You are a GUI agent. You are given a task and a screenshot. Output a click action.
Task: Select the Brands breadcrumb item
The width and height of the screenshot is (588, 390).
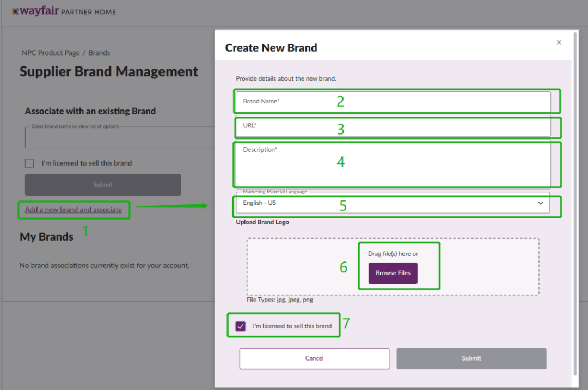[x=99, y=53]
